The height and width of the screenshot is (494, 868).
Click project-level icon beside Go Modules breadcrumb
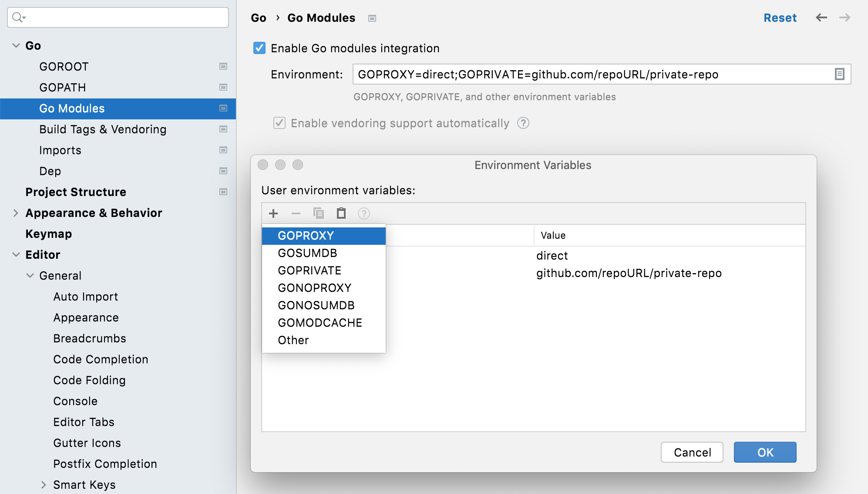click(x=372, y=18)
